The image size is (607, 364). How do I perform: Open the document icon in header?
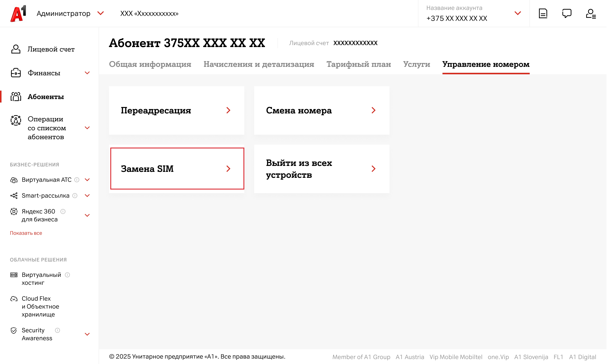[x=543, y=14]
